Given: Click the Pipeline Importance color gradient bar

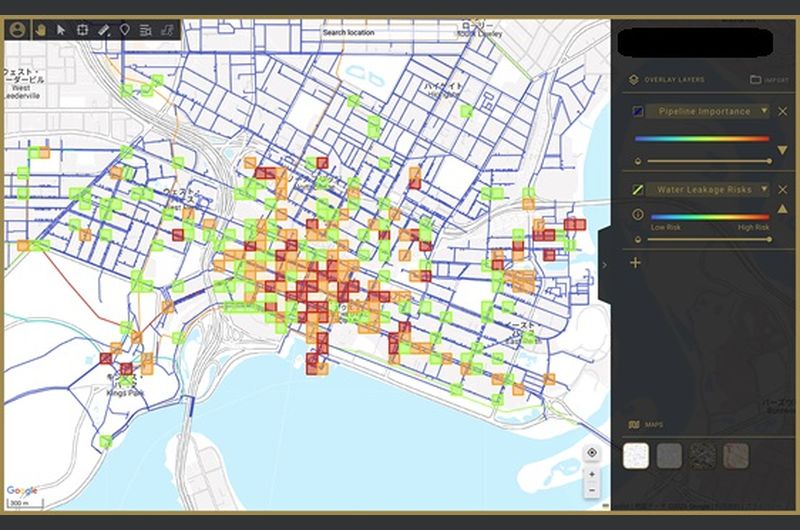Looking at the screenshot, I should coord(702,138).
